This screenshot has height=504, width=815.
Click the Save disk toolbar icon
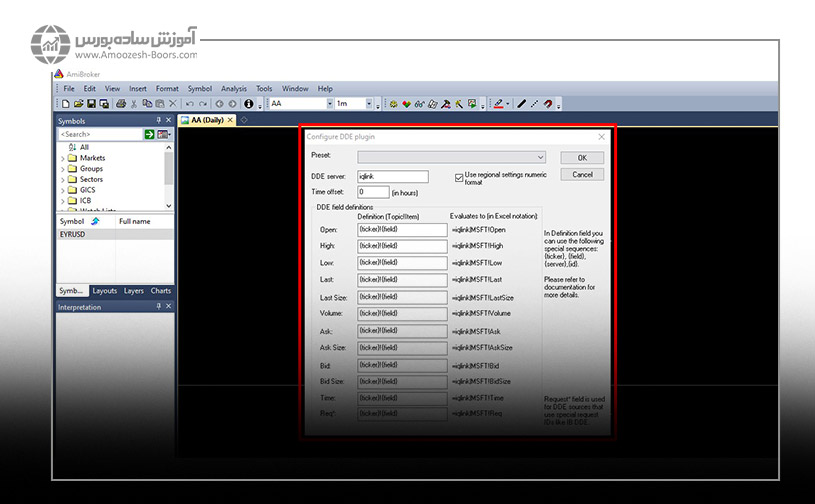pos(91,104)
